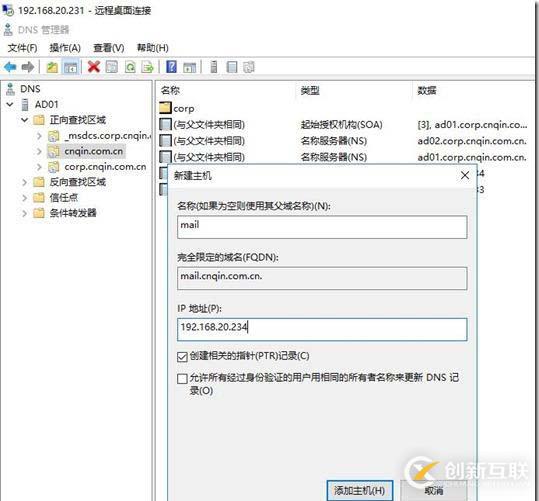Click the corp.cnqin.com.cn zone folder icon

(x=53, y=167)
